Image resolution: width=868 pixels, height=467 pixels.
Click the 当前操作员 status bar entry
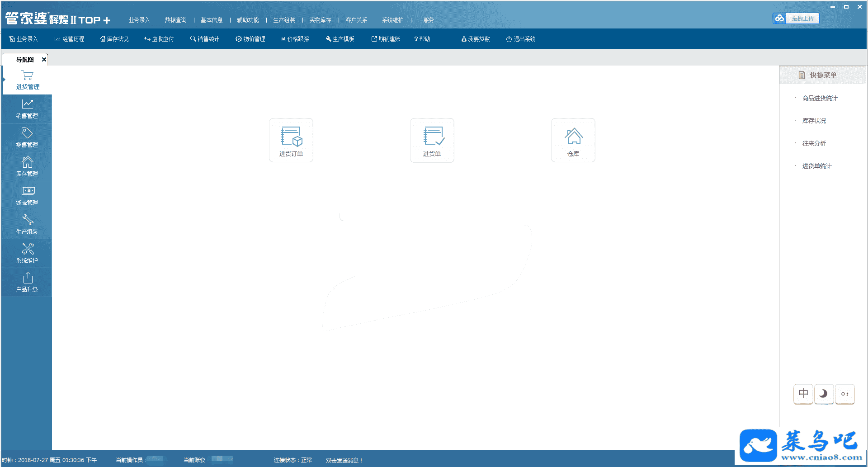pos(141,460)
